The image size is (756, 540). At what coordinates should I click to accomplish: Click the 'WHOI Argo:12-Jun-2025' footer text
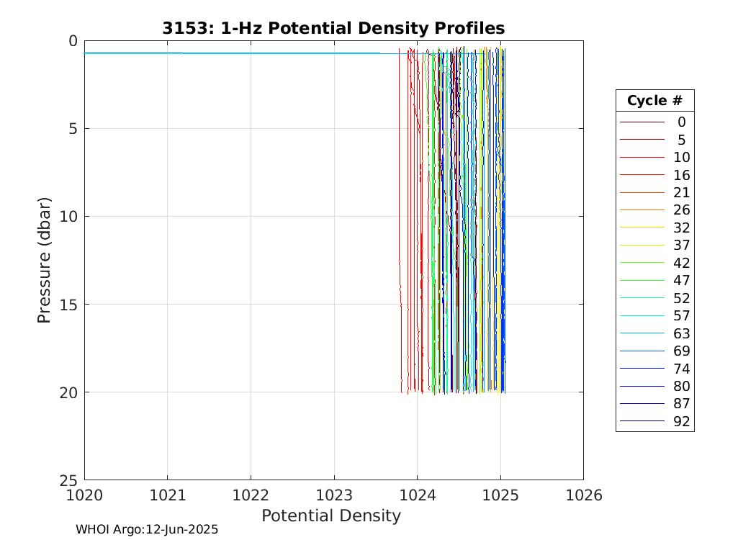pyautogui.click(x=147, y=529)
